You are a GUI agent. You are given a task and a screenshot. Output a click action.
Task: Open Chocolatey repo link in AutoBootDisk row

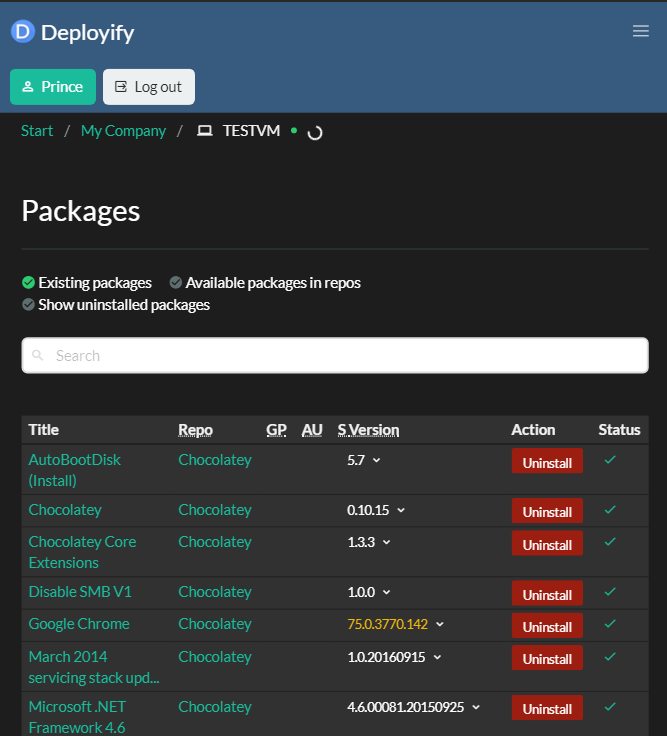pyautogui.click(x=215, y=460)
